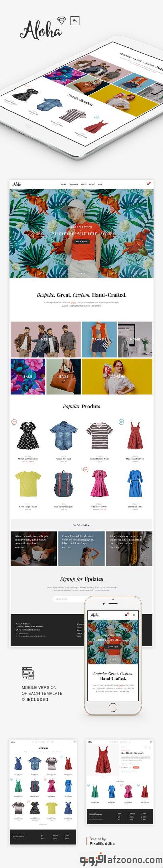
Task: Select the WOMENS navigation menu item
Action: [x=73, y=184]
